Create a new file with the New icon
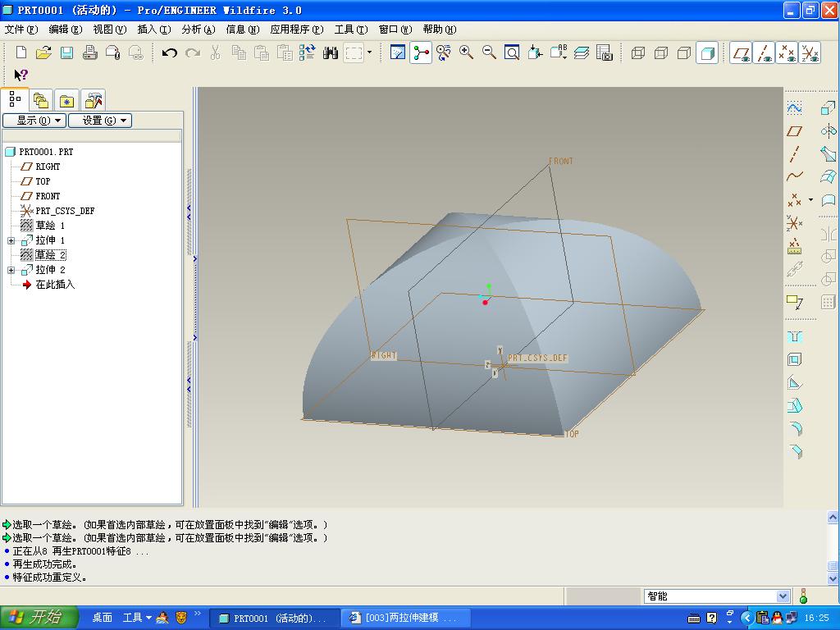Viewport: 840px width, 630px height. [x=21, y=52]
